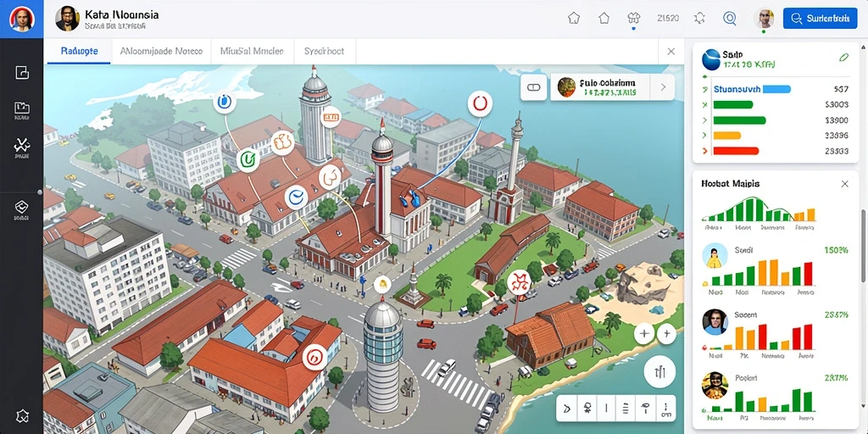Expand the Stuonsuvth row chevron

(x=705, y=89)
